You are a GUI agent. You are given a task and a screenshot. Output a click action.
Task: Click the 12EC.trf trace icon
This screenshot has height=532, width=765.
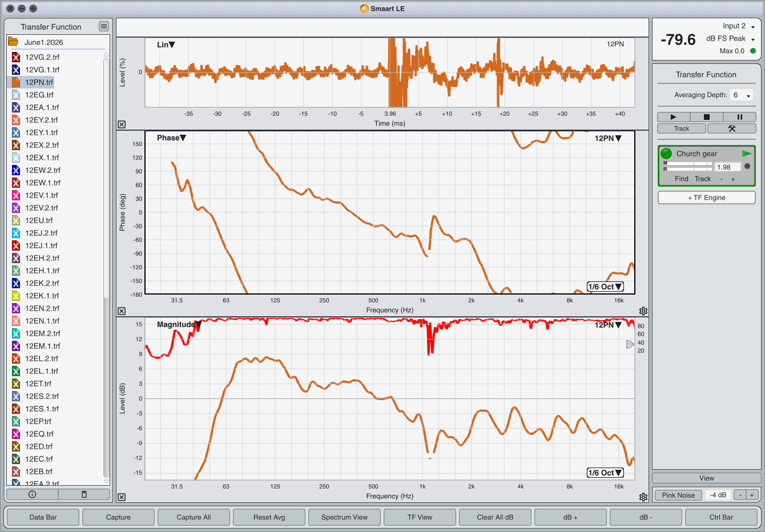tap(16, 459)
